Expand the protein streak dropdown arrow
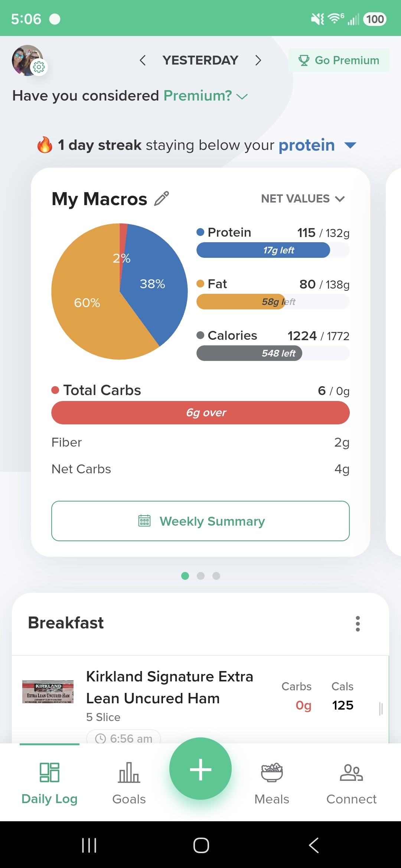This screenshot has width=401, height=868. click(350, 145)
